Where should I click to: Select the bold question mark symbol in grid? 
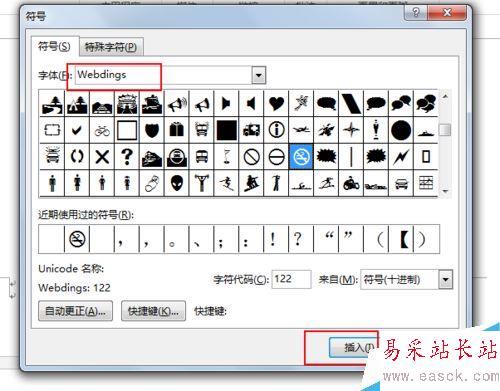[127, 157]
